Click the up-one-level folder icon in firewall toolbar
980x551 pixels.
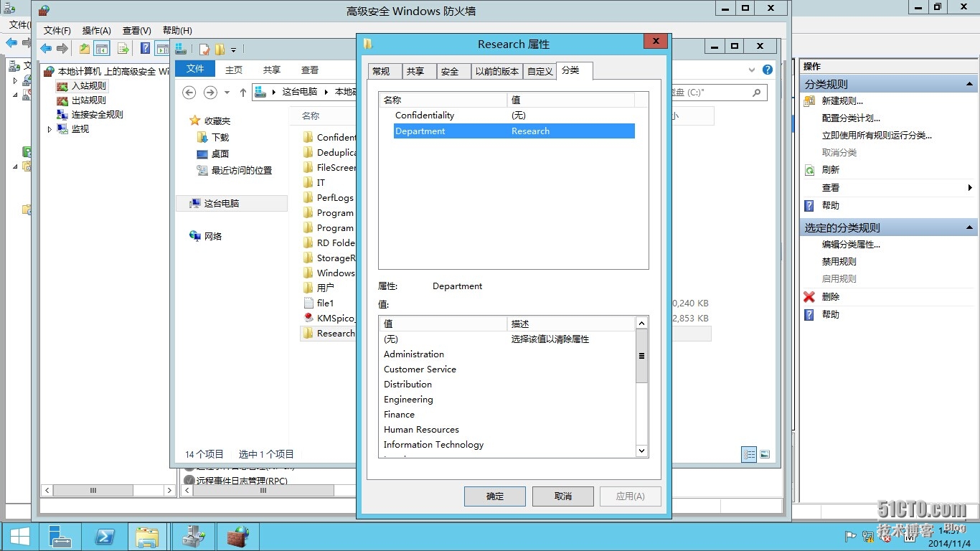pyautogui.click(x=85, y=49)
